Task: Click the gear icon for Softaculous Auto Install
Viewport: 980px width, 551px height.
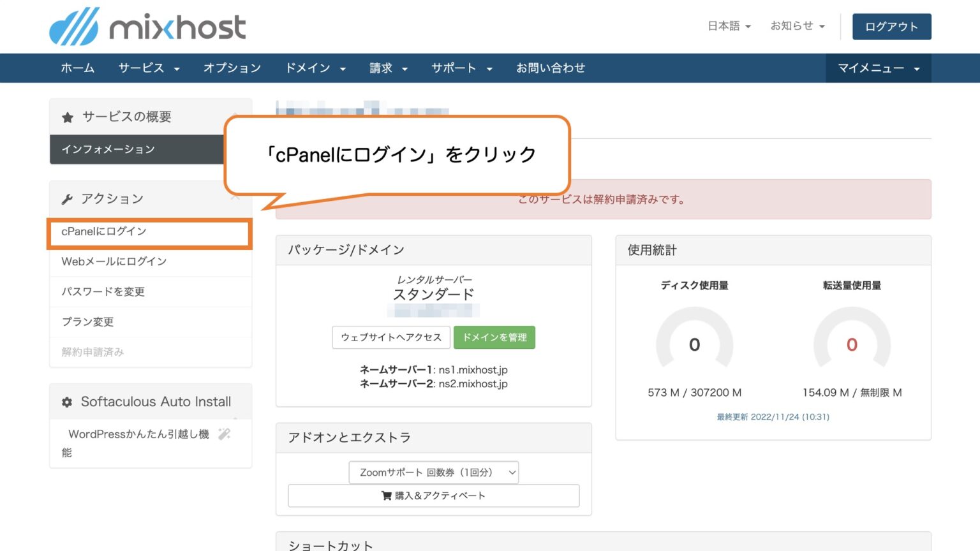Action: coord(67,401)
